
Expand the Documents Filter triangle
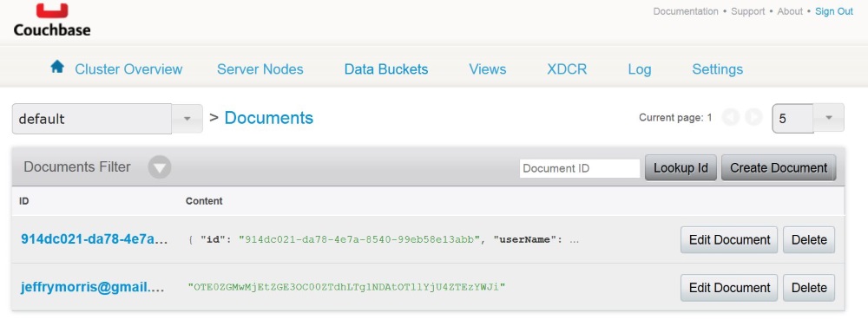click(x=160, y=166)
